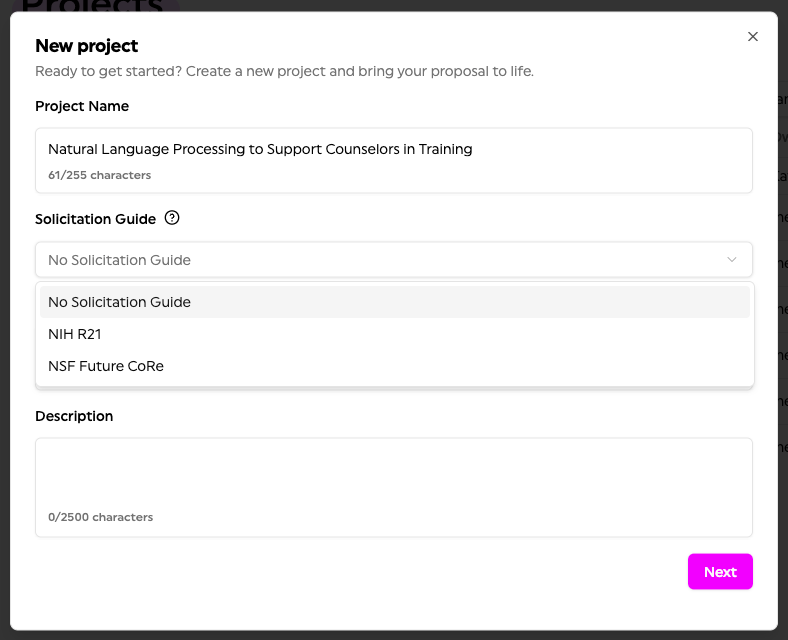Click the Project Name label
The width and height of the screenshot is (788, 640).
tap(82, 106)
